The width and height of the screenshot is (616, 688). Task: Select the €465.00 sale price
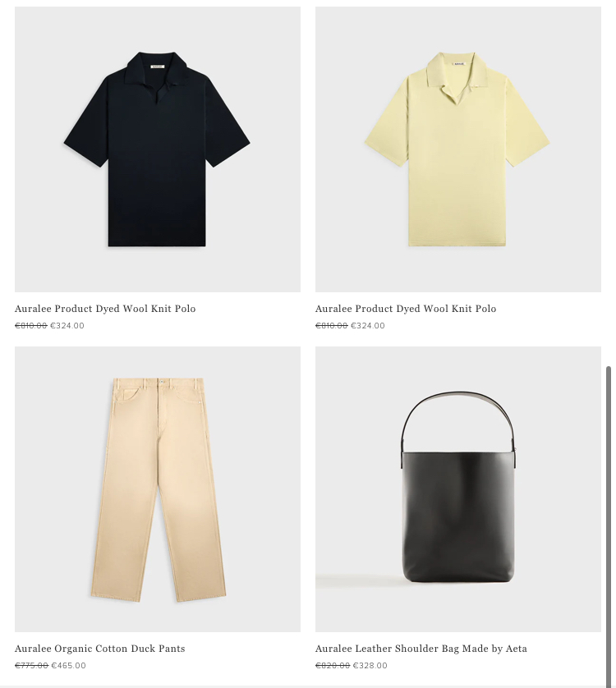coord(68,666)
